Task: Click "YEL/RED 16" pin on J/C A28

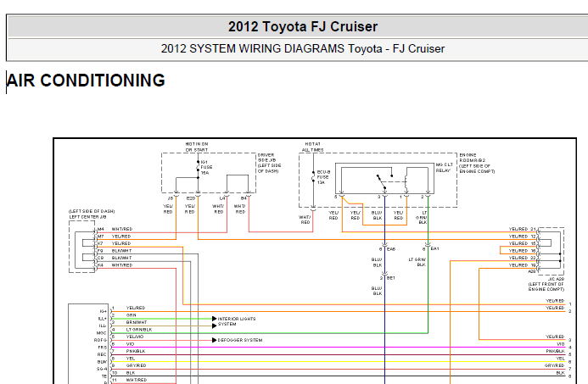Action: pyautogui.click(x=523, y=251)
